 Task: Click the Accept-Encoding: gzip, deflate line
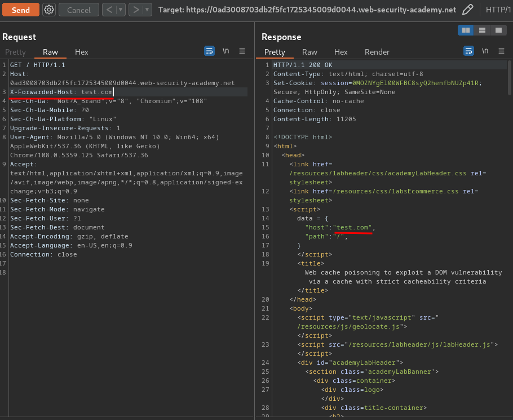pos(69,236)
